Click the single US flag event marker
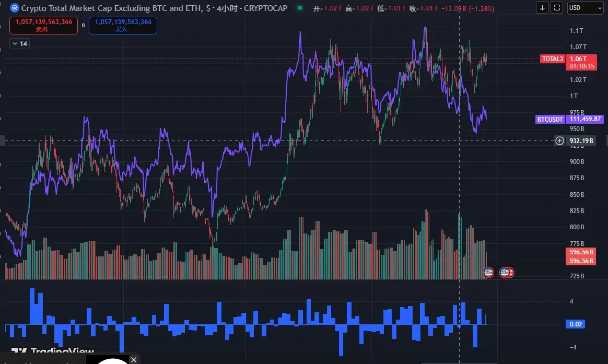Screen dimensions: 608x364 tap(488, 272)
